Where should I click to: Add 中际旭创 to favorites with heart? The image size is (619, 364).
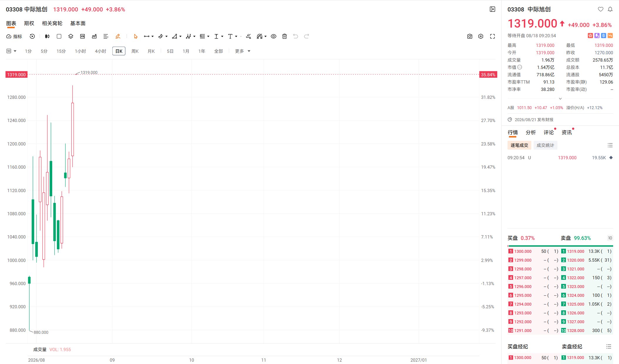pyautogui.click(x=601, y=9)
